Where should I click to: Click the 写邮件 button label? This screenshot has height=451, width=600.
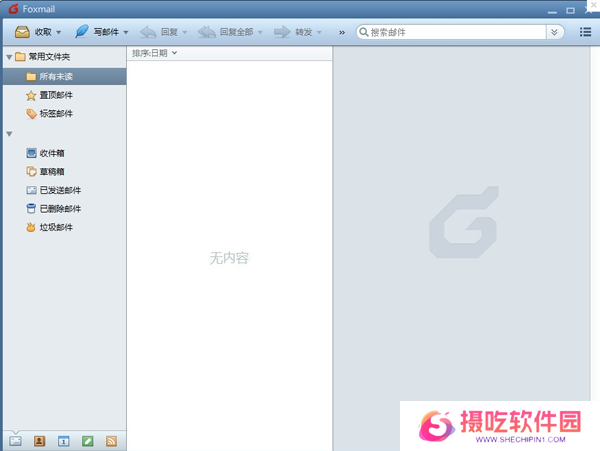[106, 32]
